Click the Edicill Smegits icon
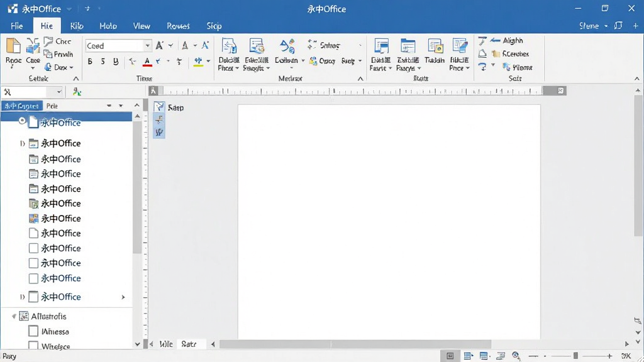The image size is (644, 362). click(257, 46)
